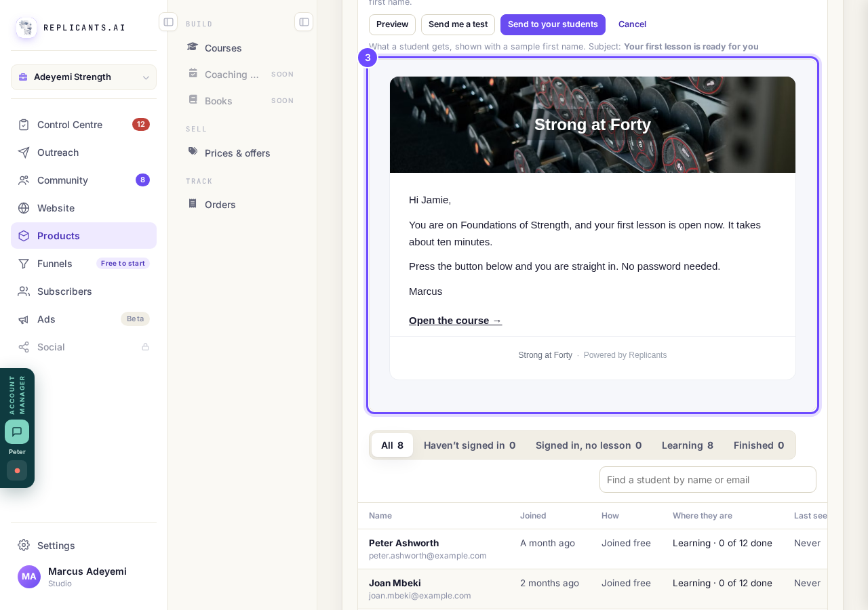868x610 pixels.
Task: Click the Prices & offers tag icon
Action: pyautogui.click(x=193, y=152)
